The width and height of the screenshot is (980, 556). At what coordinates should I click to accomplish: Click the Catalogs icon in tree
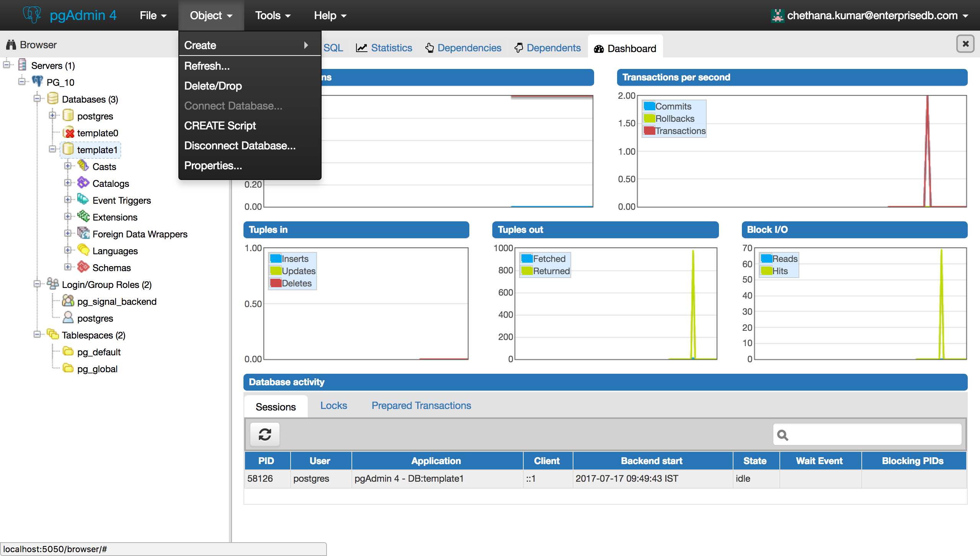pyautogui.click(x=83, y=183)
